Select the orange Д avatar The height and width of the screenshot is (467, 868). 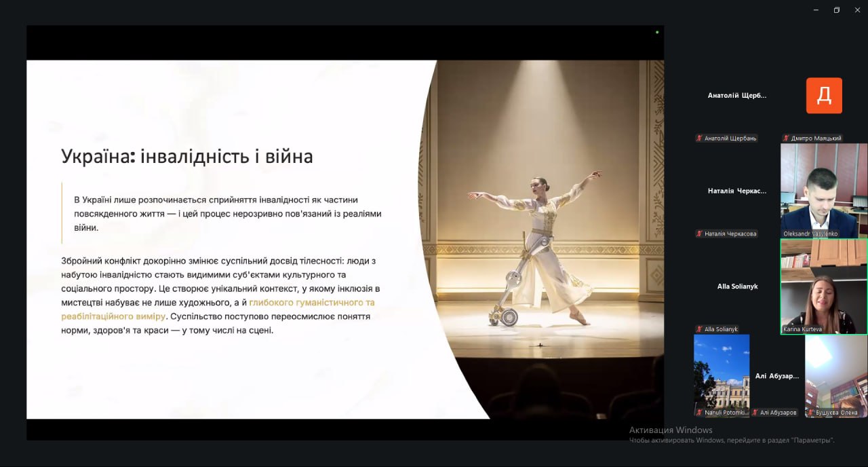pos(824,96)
